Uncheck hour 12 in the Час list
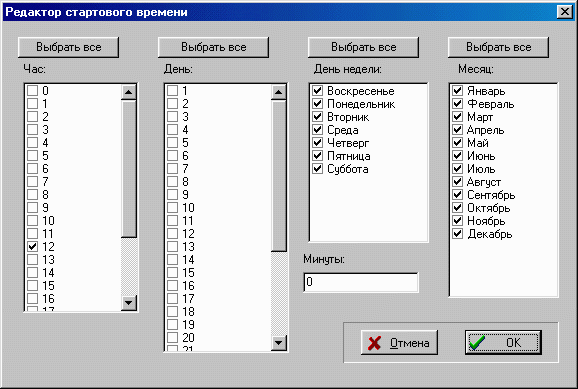578x389 pixels. tap(33, 246)
